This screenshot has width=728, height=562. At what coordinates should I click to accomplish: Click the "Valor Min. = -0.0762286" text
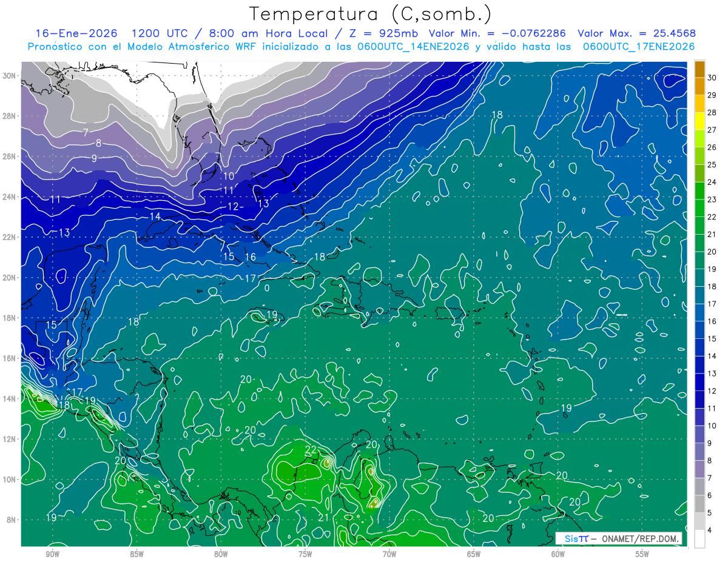[497, 33]
